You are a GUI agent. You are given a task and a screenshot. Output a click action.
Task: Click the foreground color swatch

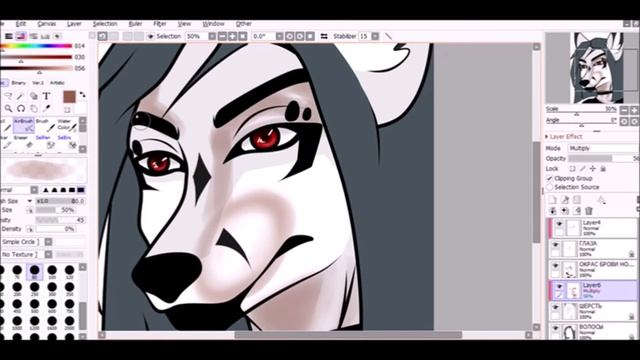pos(69,97)
